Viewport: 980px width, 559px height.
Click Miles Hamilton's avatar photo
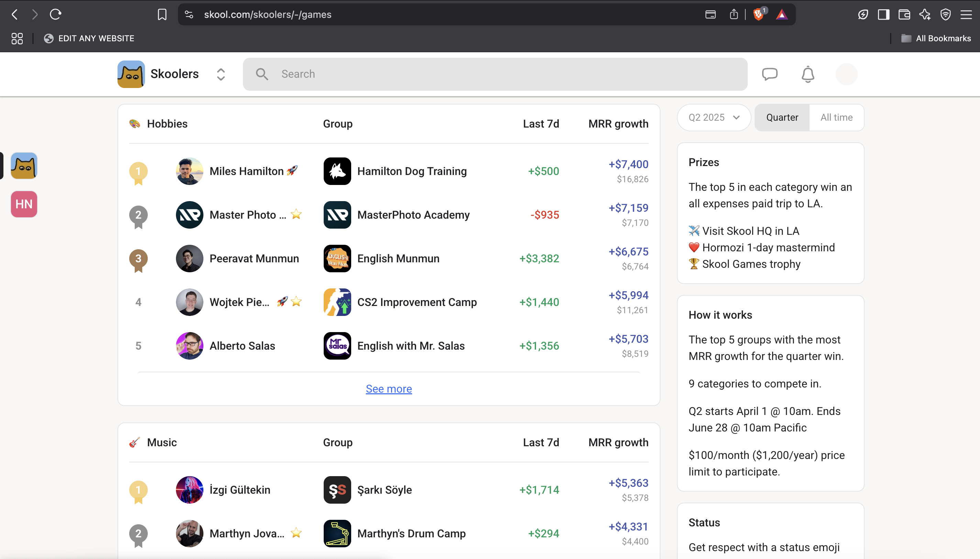[x=190, y=171]
